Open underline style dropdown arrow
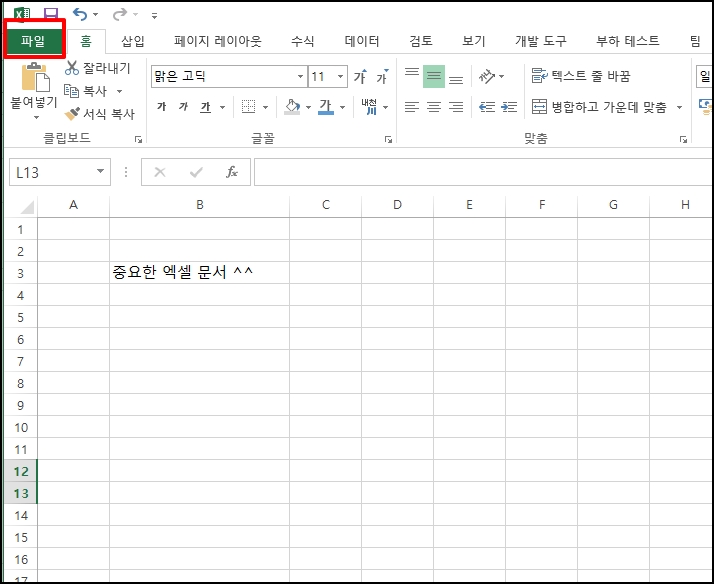 [223, 107]
